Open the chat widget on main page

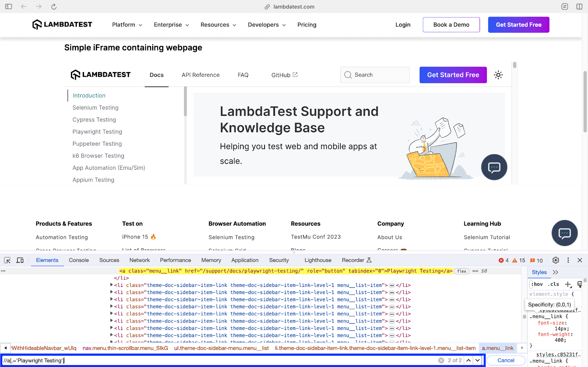click(x=564, y=233)
